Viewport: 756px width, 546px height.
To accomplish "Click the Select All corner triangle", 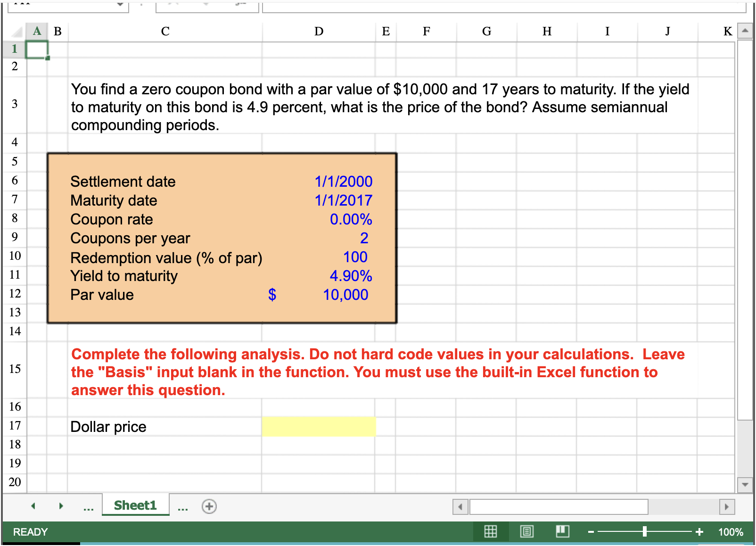I will (16, 32).
